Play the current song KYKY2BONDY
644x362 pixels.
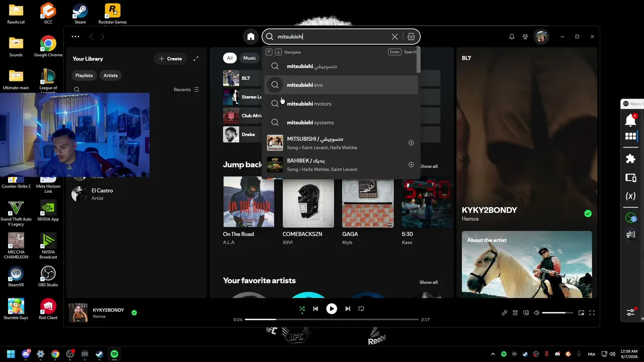(332, 309)
